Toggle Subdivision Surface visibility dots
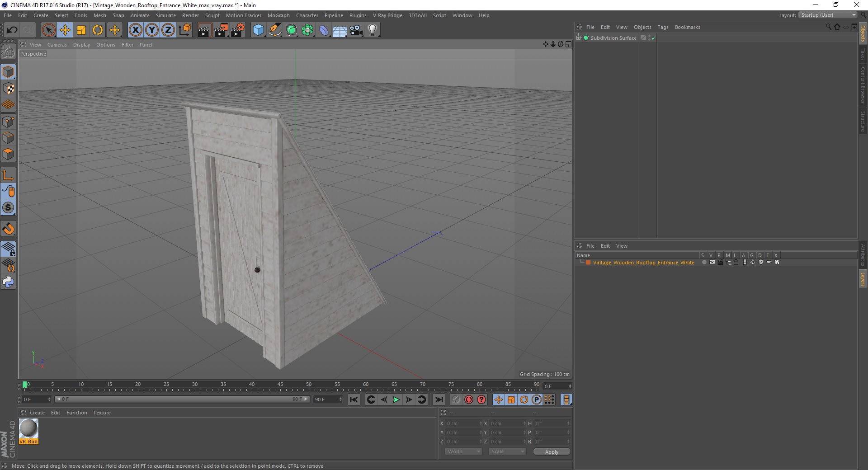The image size is (868, 470). (x=649, y=38)
